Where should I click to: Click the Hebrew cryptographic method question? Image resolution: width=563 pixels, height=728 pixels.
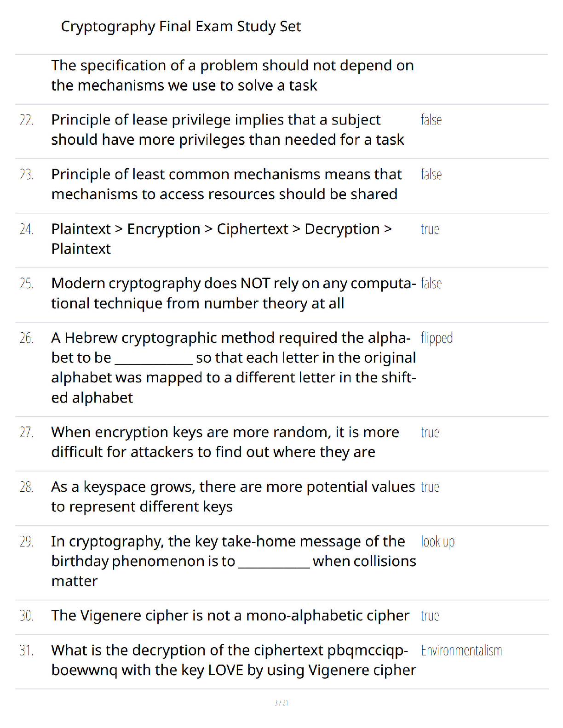[x=234, y=368]
